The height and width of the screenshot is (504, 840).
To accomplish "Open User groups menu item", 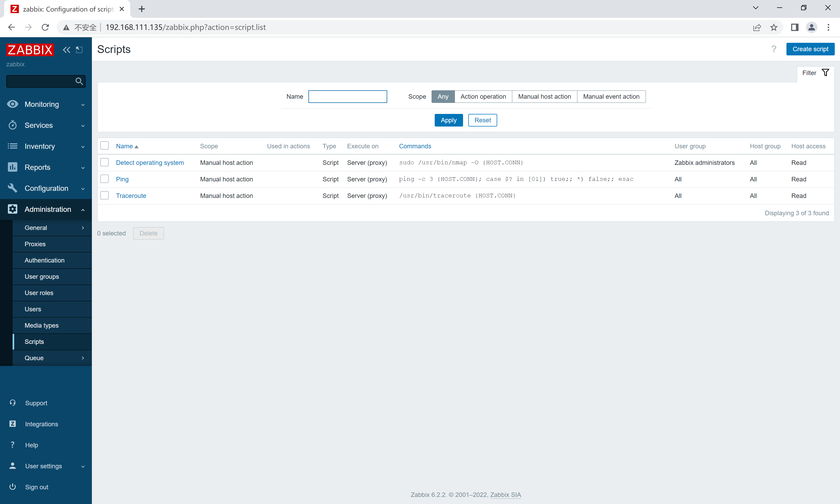I will 52,277.
